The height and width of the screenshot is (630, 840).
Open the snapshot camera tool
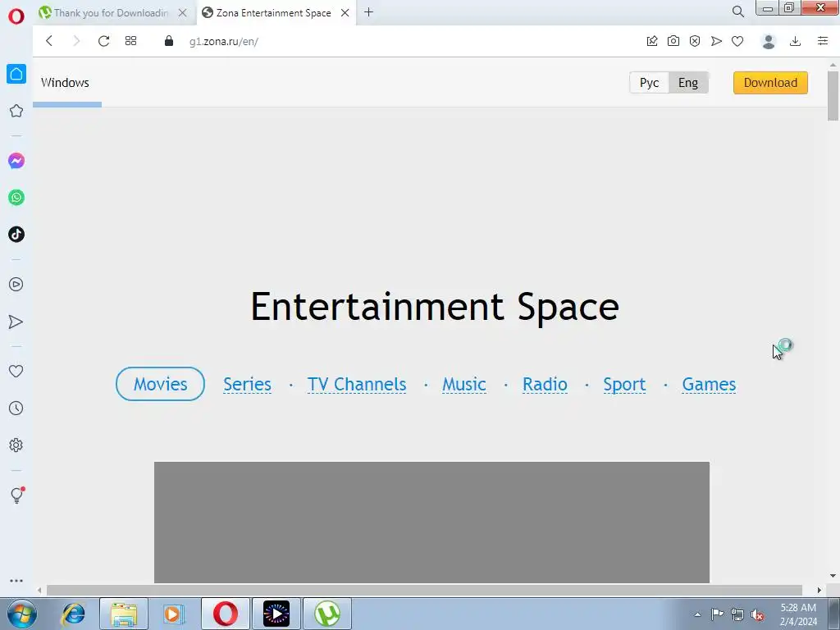coord(673,41)
